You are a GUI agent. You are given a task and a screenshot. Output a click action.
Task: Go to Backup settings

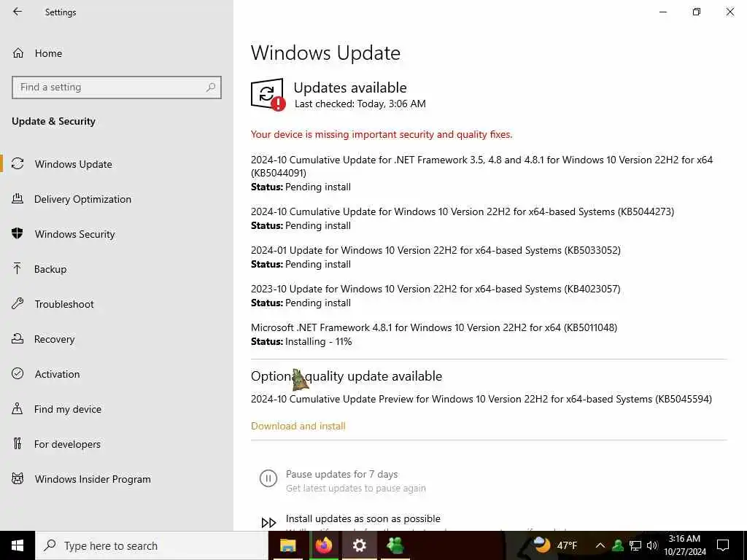tap(50, 269)
